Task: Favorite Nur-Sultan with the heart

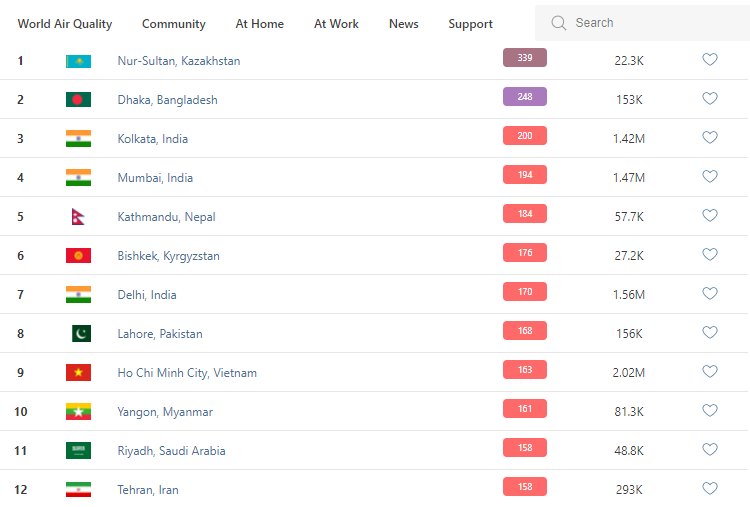Action: tap(710, 60)
